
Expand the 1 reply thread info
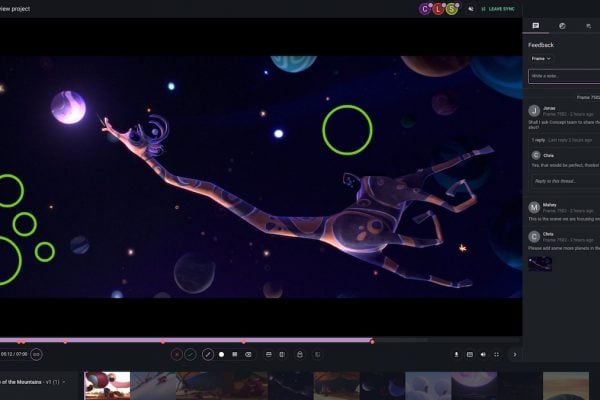click(x=561, y=140)
